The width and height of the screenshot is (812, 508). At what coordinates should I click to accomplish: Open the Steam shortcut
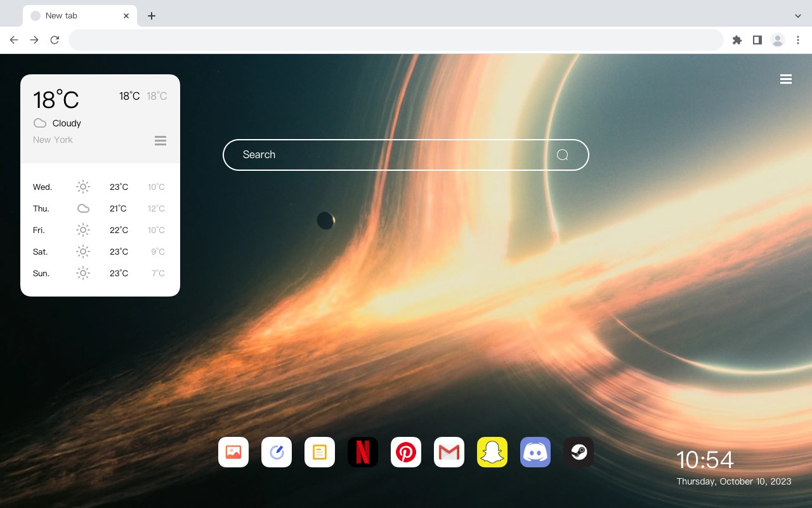pos(579,452)
